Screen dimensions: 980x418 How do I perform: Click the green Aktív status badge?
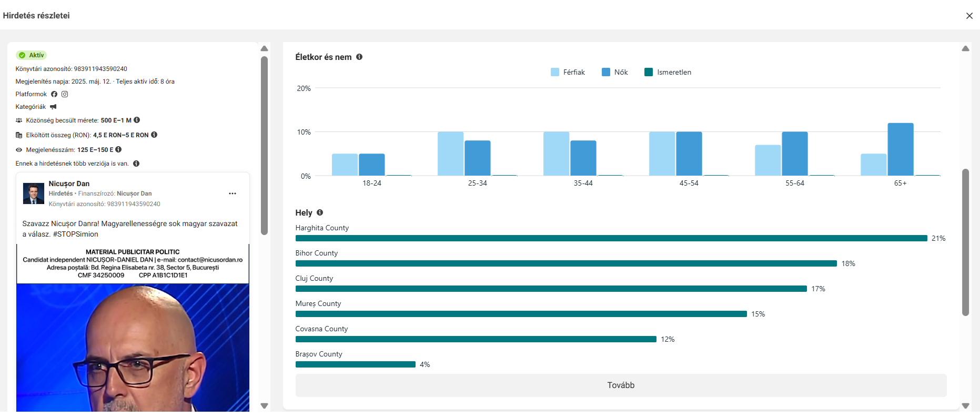point(32,55)
